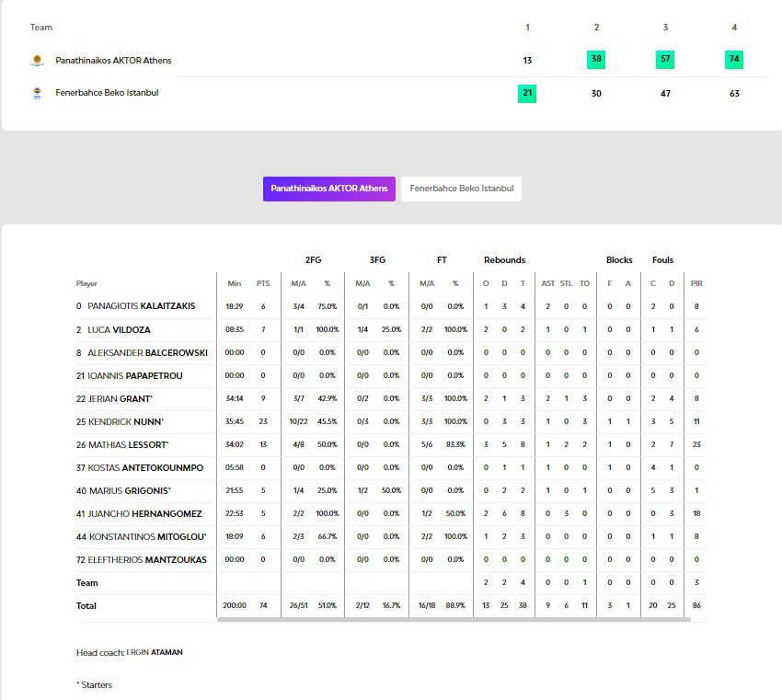
Task: Click Panagiotis Kalaitzakis in the table
Action: tap(141, 306)
